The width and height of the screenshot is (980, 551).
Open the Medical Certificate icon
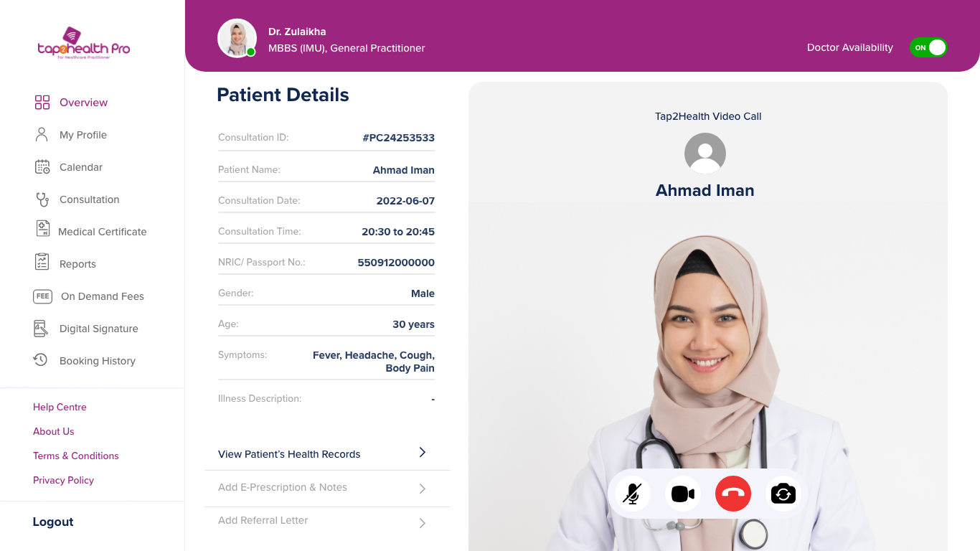42,229
